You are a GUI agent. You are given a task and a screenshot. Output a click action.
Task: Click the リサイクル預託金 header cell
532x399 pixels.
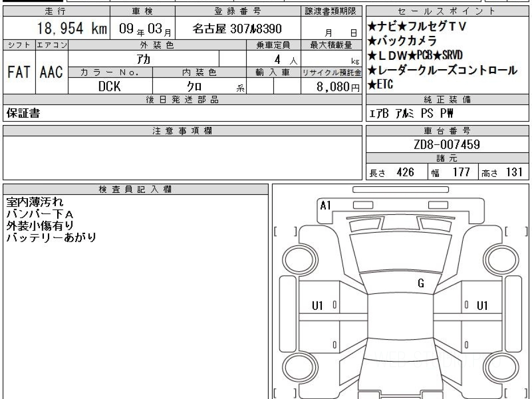pyautogui.click(x=332, y=72)
